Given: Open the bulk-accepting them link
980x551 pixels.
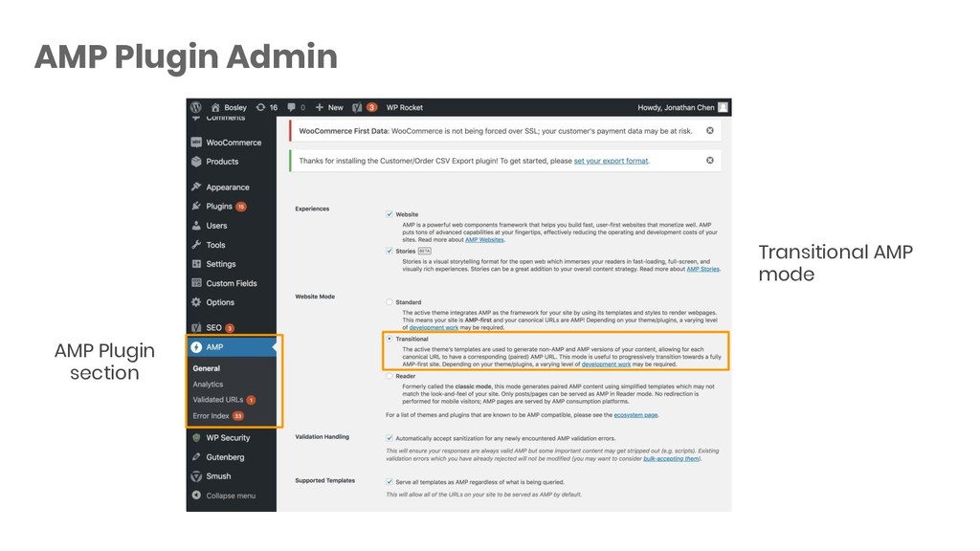Looking at the screenshot, I should [x=671, y=458].
